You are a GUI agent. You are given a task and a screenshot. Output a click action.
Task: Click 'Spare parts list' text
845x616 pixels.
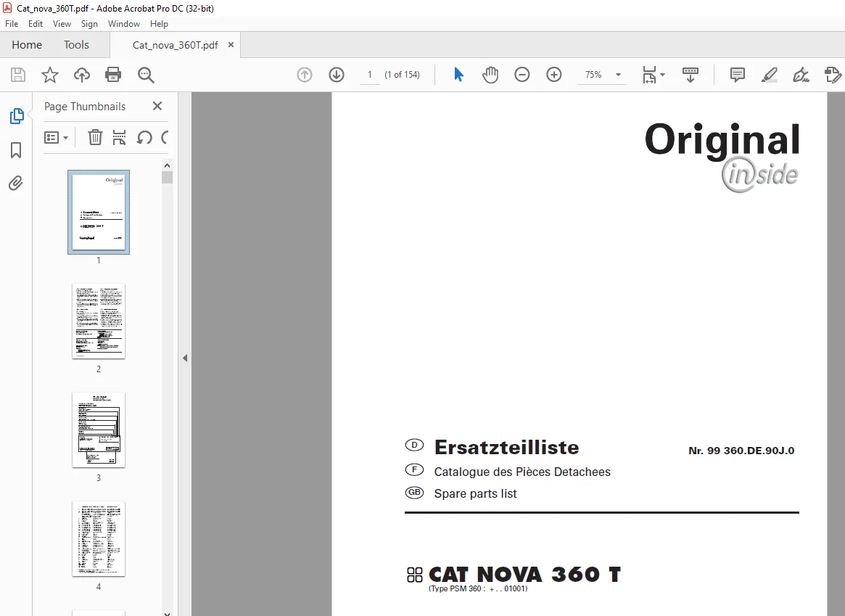pyautogui.click(x=475, y=493)
